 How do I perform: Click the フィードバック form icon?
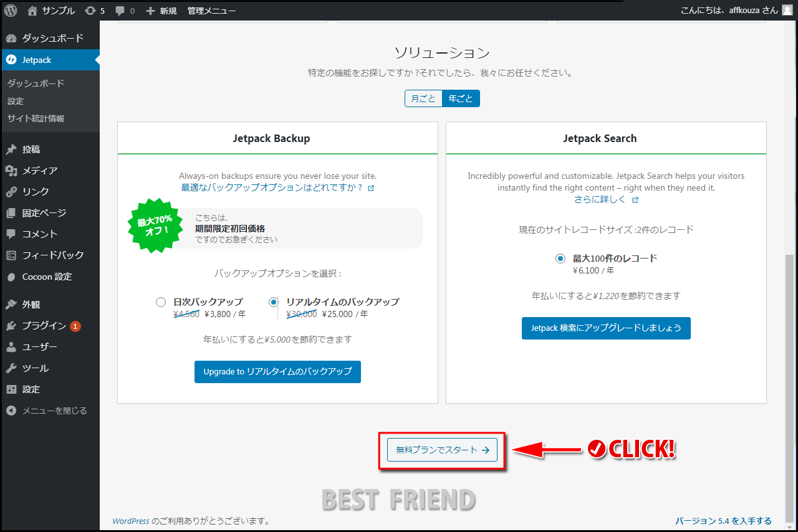point(11,255)
